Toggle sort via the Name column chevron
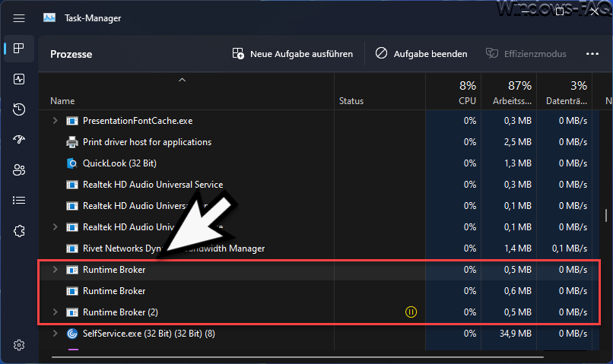 (182, 80)
